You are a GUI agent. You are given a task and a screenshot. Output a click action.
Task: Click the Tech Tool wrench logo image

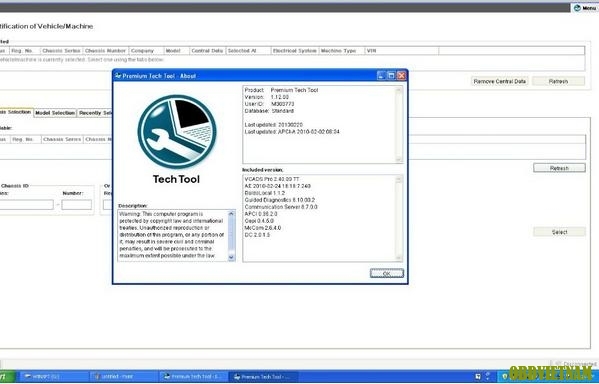pos(177,132)
